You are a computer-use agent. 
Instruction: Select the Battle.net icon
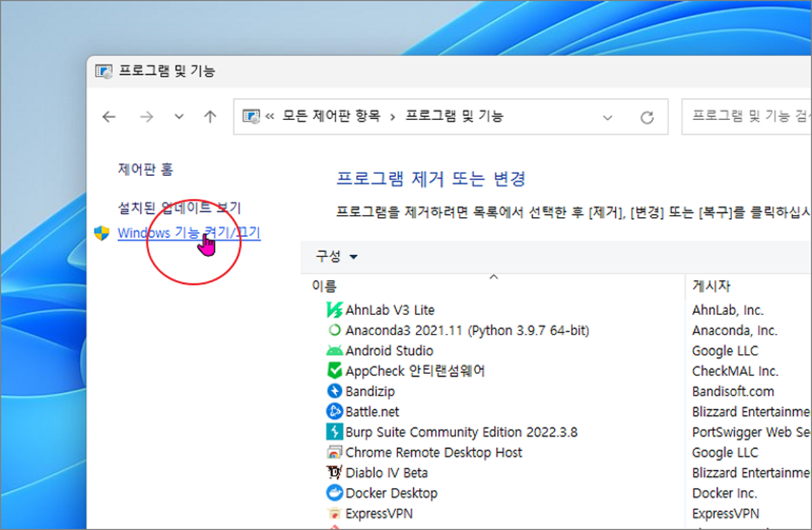tap(335, 412)
